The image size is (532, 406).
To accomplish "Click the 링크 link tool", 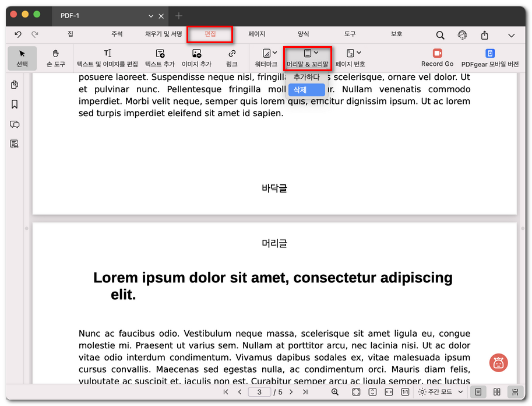I will [x=231, y=58].
